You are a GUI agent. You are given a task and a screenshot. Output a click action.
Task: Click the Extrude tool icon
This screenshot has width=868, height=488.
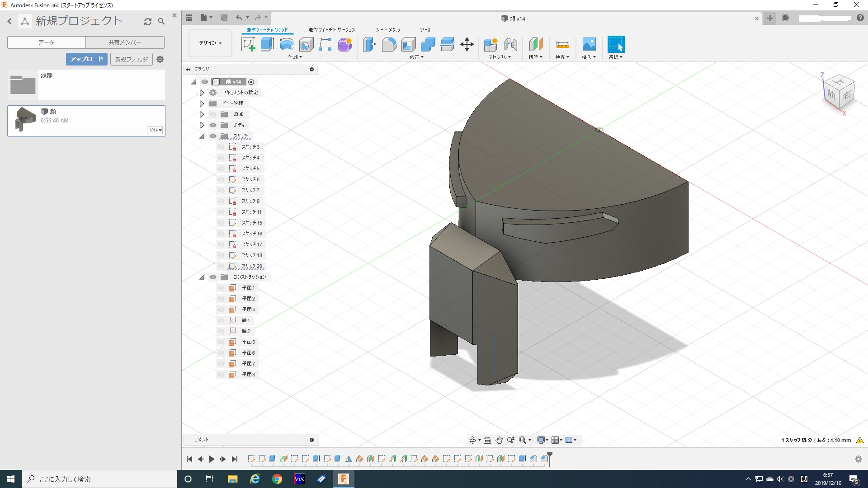pos(267,44)
